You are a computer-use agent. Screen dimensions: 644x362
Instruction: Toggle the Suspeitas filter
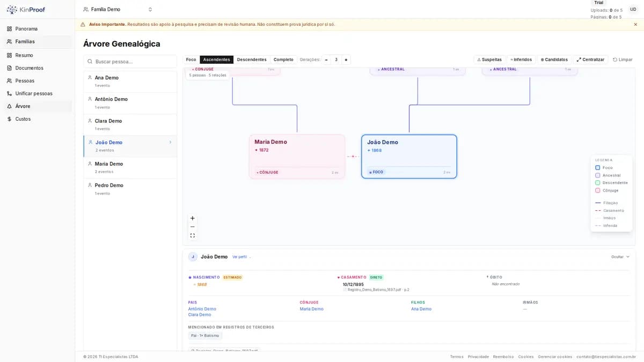pyautogui.click(x=489, y=60)
